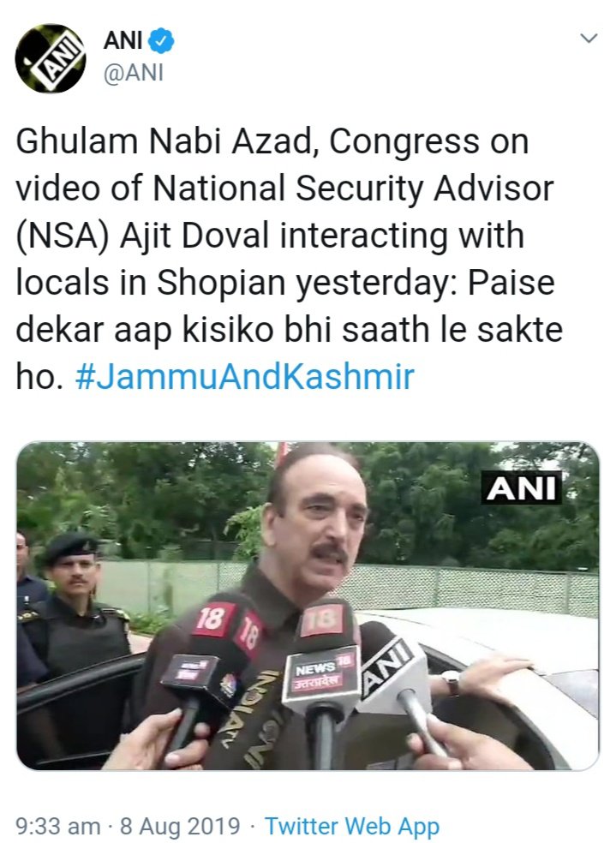Open the #JammuAndKashmir hashtag
Viewport: 616px width, 843px height.
coord(244,376)
